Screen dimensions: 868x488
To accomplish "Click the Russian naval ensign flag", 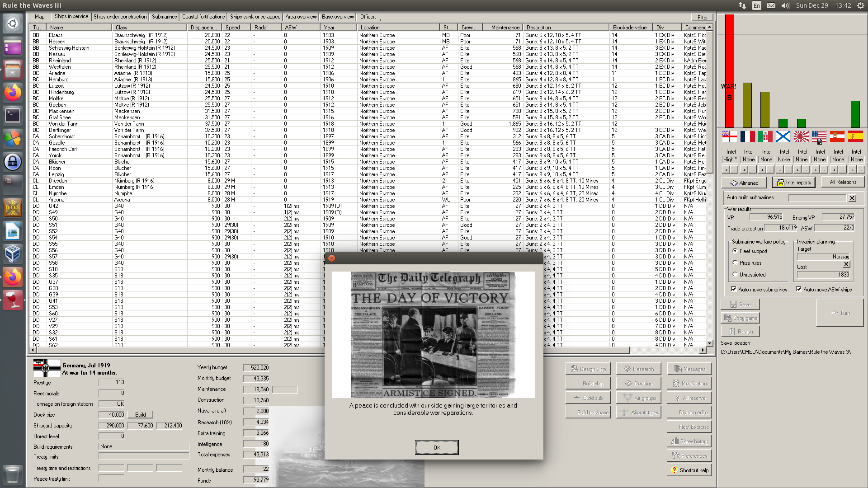I will pos(783,136).
